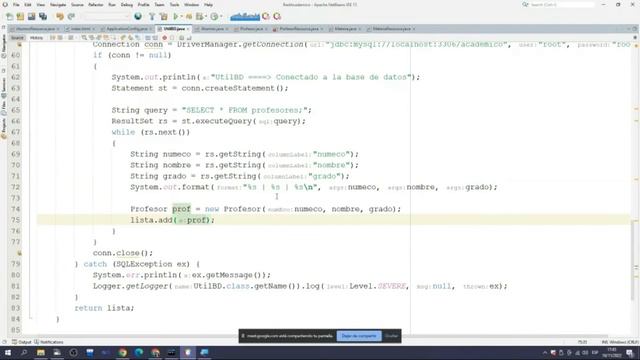Click line number 65 in the gutter
640x360 pixels.
(x=16, y=110)
